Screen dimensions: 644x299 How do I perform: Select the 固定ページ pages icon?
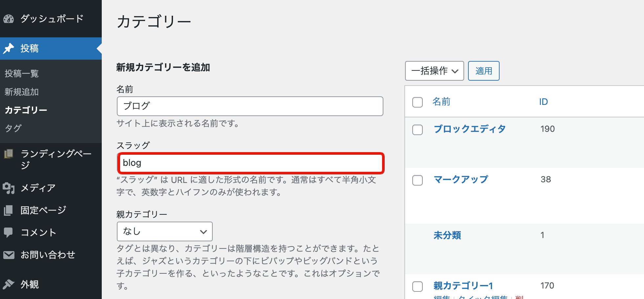pos(9,210)
